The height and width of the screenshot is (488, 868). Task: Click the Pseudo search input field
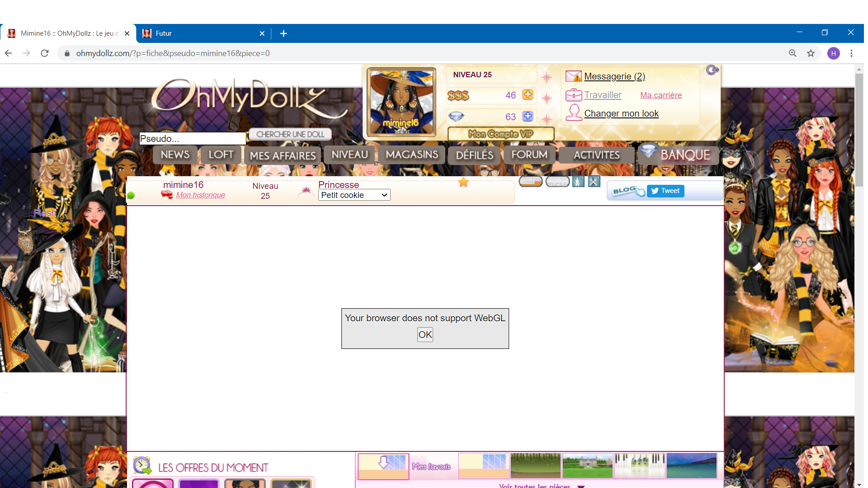pos(193,139)
